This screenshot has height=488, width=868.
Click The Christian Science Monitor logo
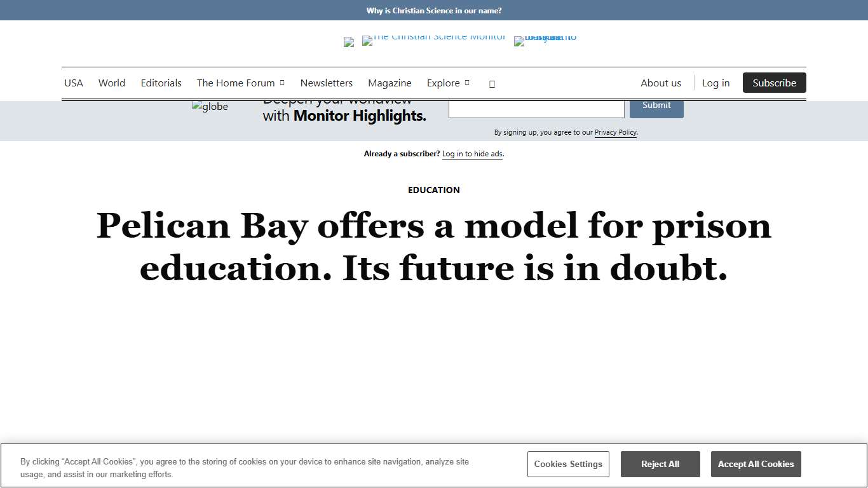point(434,40)
